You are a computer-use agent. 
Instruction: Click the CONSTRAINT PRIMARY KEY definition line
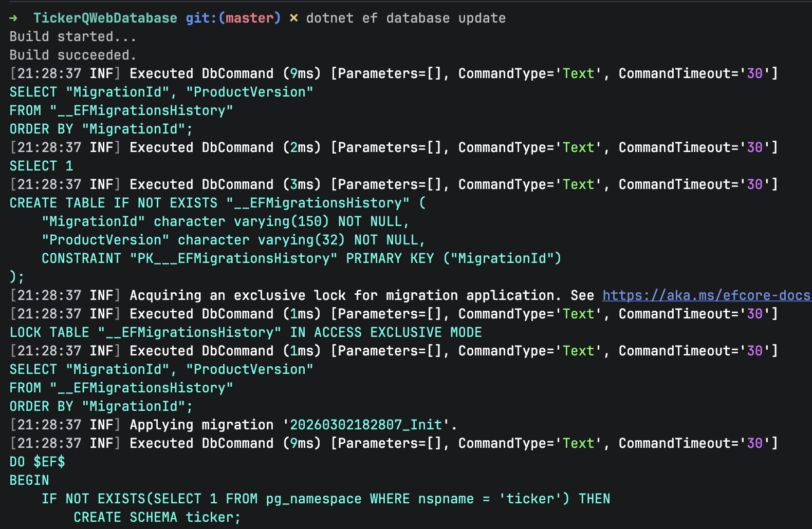pos(301,258)
